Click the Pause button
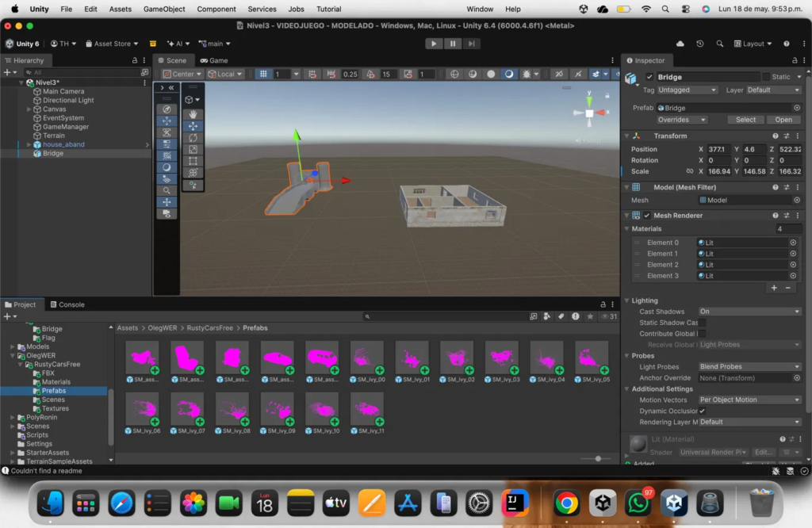The width and height of the screenshot is (812, 528). pos(453,44)
